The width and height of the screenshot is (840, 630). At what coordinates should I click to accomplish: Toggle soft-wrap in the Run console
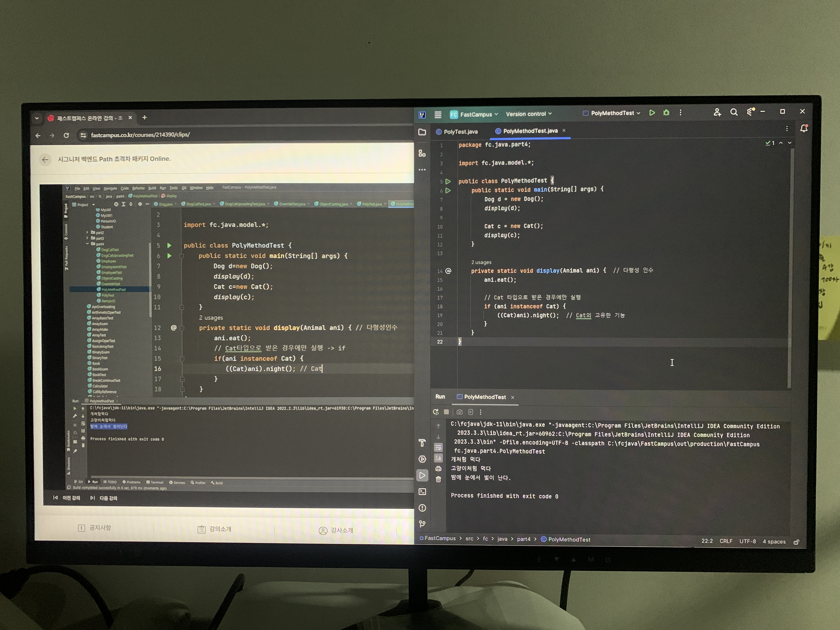pos(438,447)
